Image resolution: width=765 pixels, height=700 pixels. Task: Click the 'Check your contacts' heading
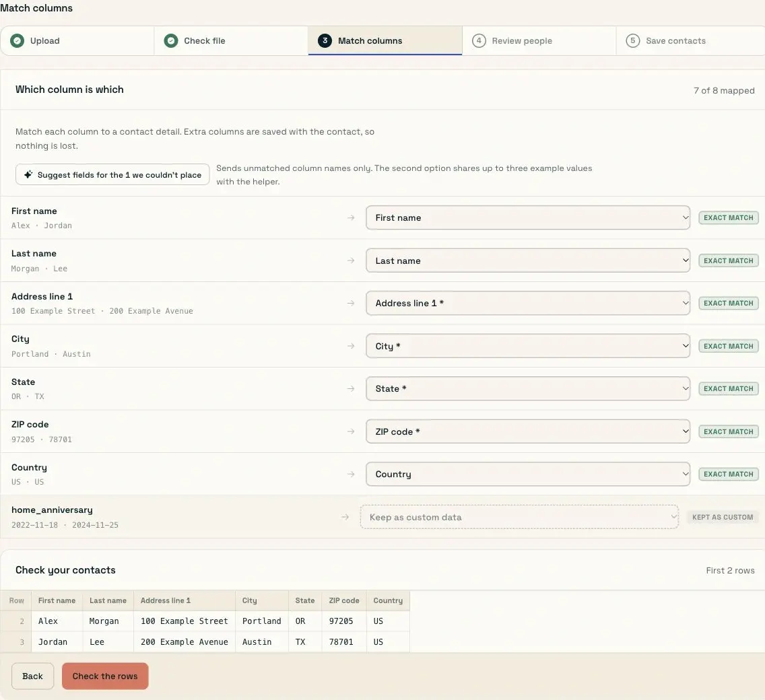click(65, 570)
